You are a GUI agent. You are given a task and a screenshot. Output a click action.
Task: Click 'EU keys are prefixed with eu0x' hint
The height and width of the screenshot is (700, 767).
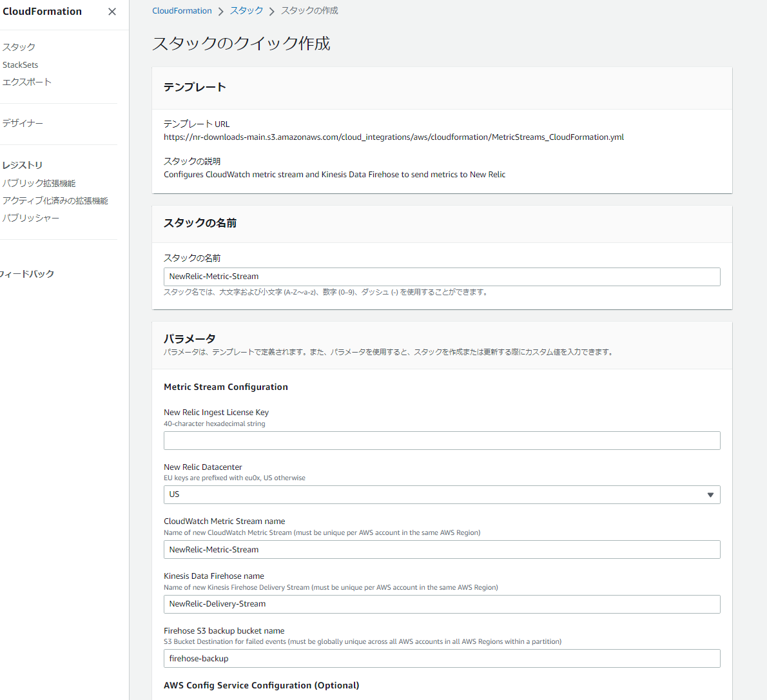pos(235,478)
